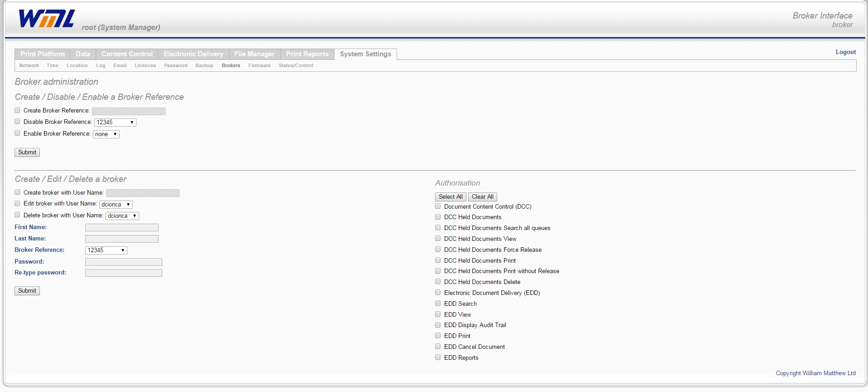Open Location settings submenu
Viewport: 868px width, 392px height.
pos(77,65)
